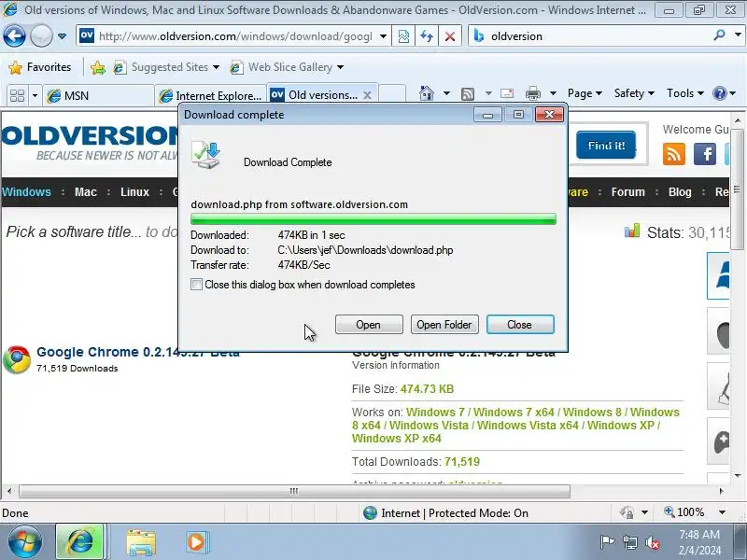Image resolution: width=747 pixels, height=560 pixels.
Task: Open the Page menu
Action: 585,93
